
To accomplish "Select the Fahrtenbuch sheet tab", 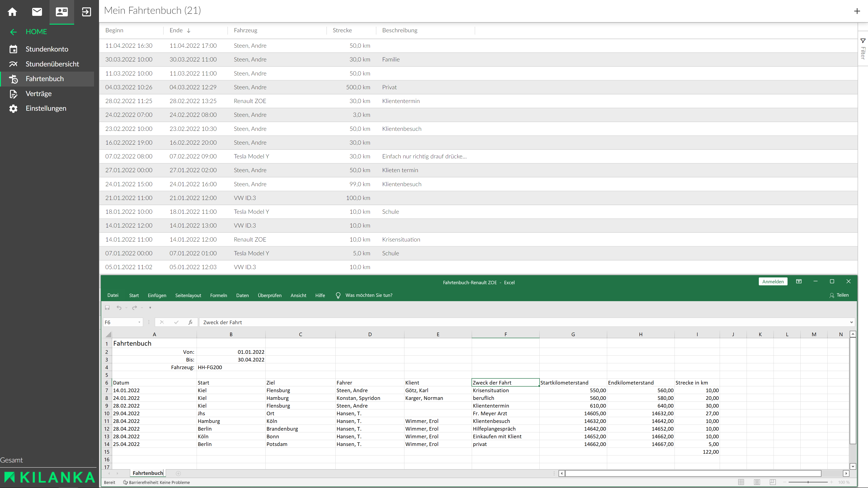I will 148,473.
